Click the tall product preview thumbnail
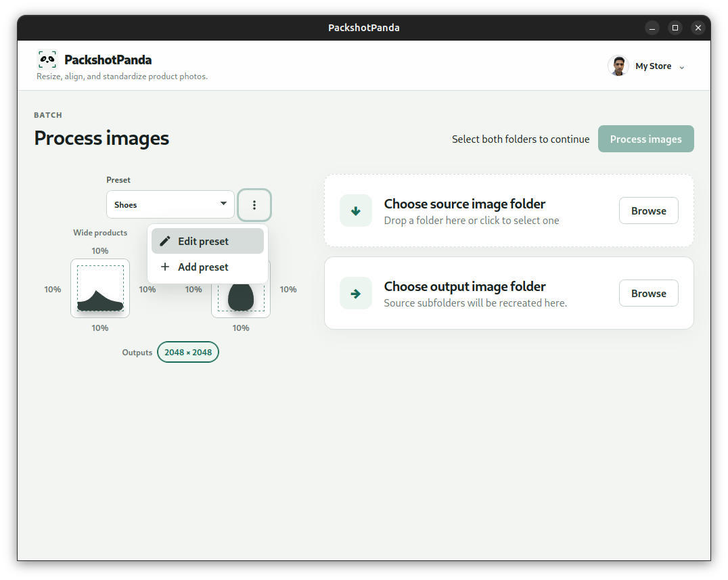Screen dimensions: 728x580 click(240, 297)
